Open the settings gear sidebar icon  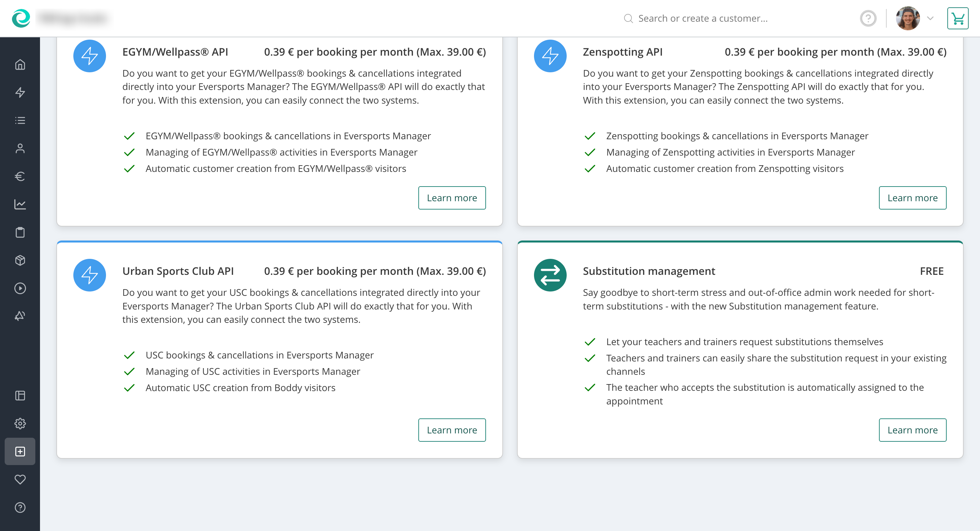20,423
